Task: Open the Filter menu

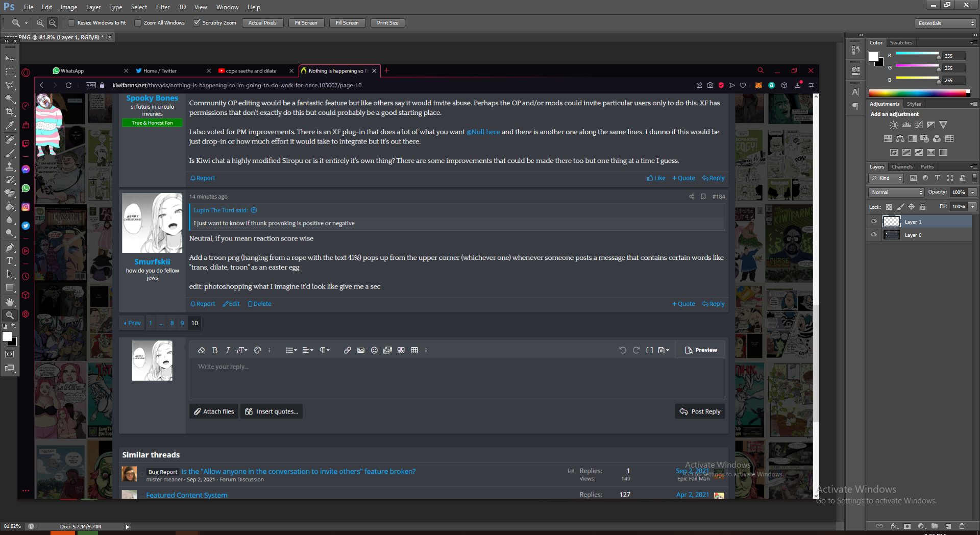Action: (x=163, y=7)
